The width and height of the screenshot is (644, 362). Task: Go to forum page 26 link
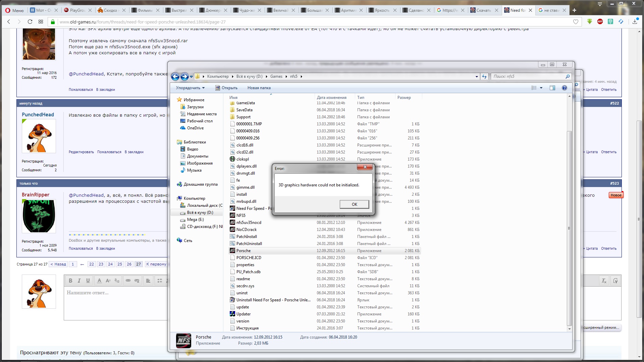point(129,264)
